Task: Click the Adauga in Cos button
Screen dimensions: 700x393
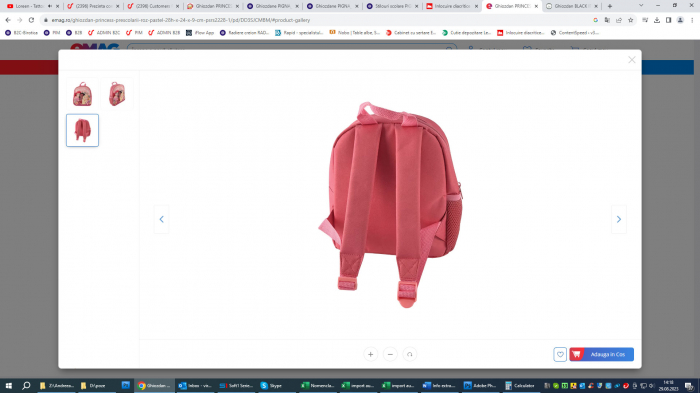Action: 601,354
